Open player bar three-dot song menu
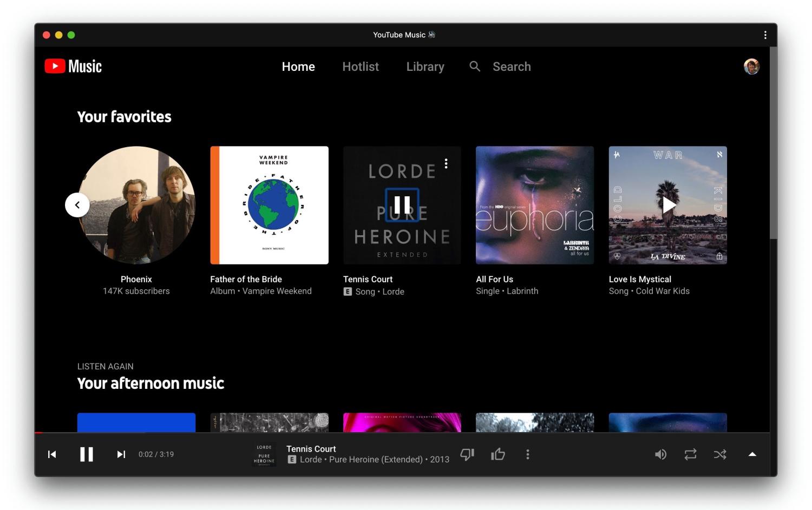The width and height of the screenshot is (812, 510). [528, 454]
